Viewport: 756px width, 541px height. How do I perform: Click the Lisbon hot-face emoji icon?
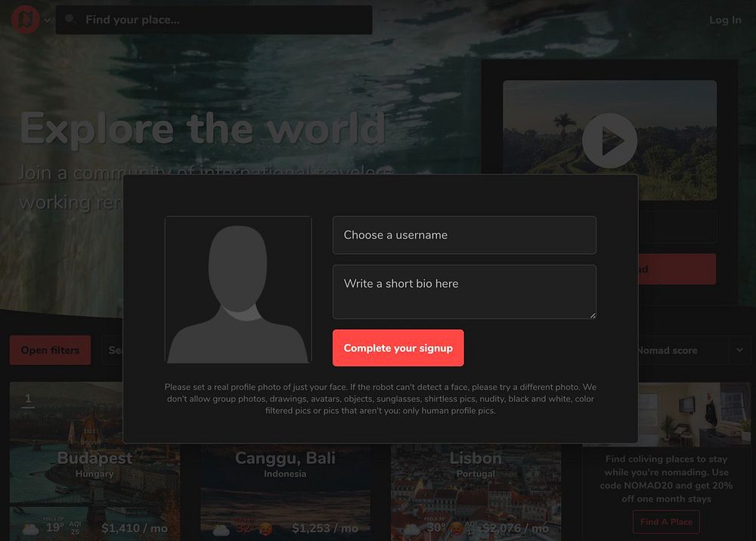pyautogui.click(x=456, y=529)
